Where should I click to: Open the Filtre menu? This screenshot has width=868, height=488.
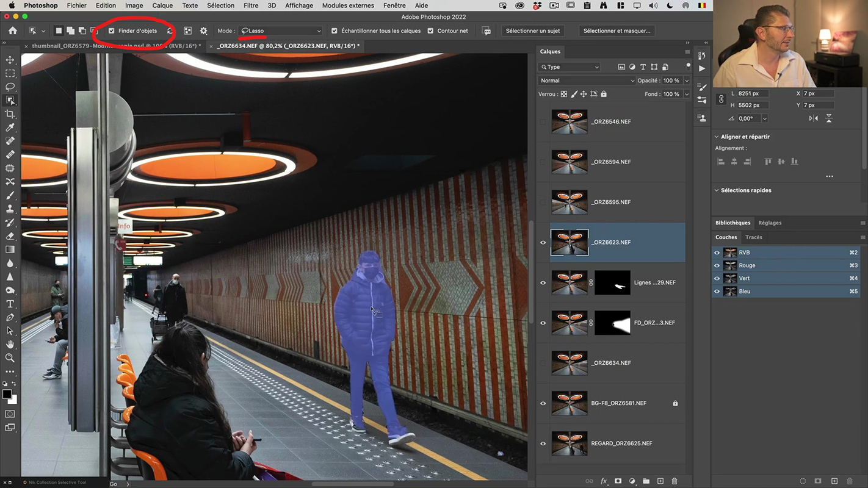coord(251,5)
